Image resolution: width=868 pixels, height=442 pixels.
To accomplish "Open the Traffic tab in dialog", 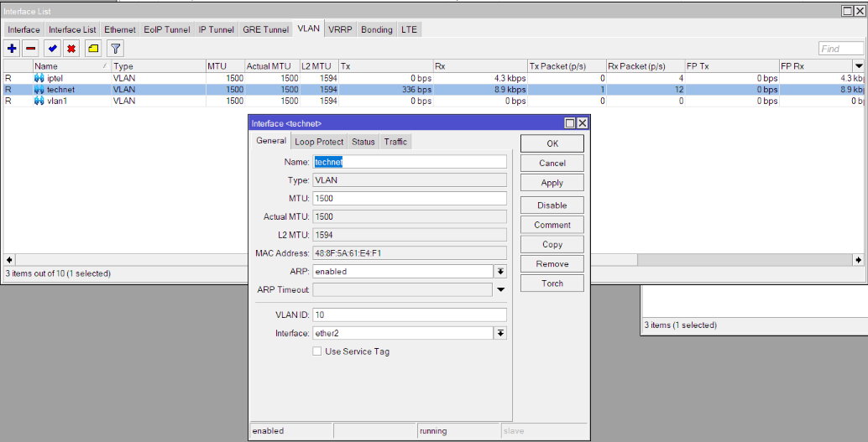I will tap(395, 142).
